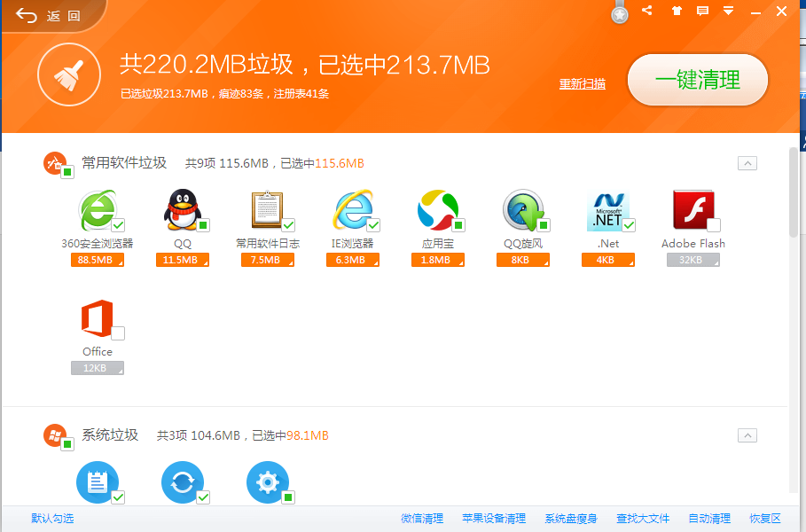The width and height of the screenshot is (806, 532).
Task: Uncheck the IE浏览器 checkbox
Action: click(373, 225)
